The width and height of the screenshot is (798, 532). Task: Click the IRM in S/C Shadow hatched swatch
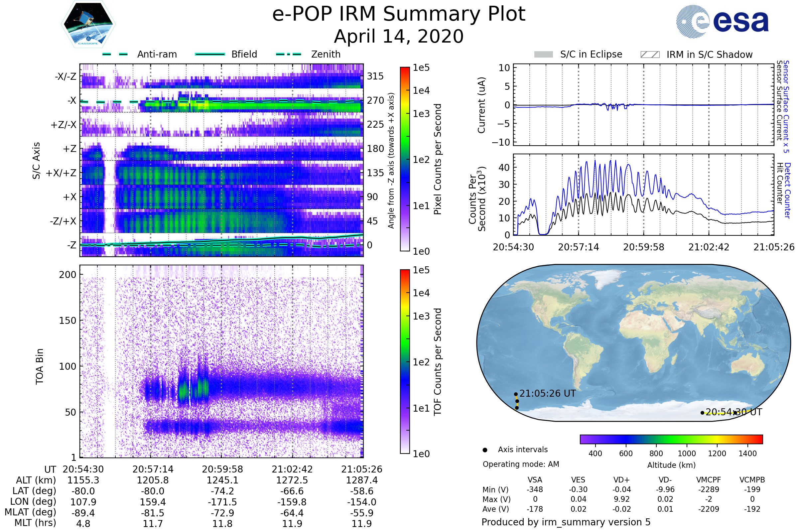coord(650,55)
